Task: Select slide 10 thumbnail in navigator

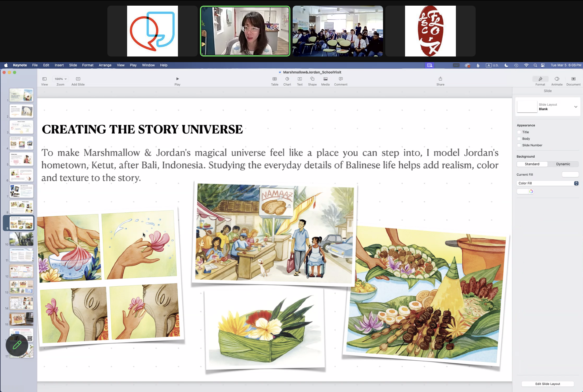Action: click(21, 239)
